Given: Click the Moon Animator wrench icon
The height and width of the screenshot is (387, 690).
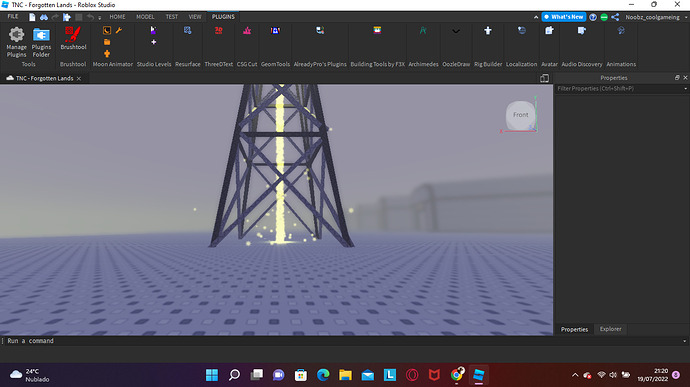Looking at the screenshot, I should tap(119, 30).
